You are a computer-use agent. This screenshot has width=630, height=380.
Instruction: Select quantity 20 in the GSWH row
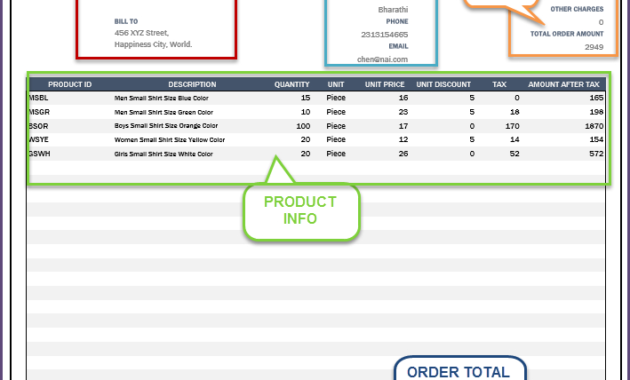(x=305, y=153)
